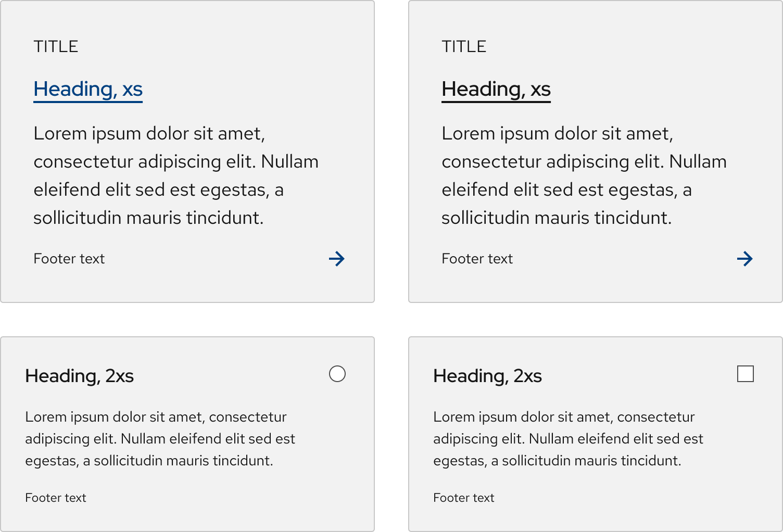Switch to the TITLE section of the left card
Image resolution: width=783 pixels, height=532 pixels.
click(x=56, y=46)
